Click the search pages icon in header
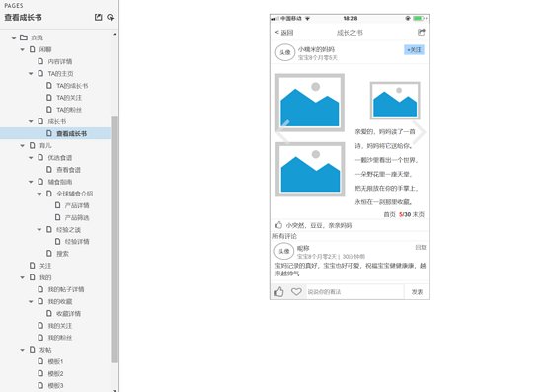This screenshot has width=543, height=392. pos(111,17)
